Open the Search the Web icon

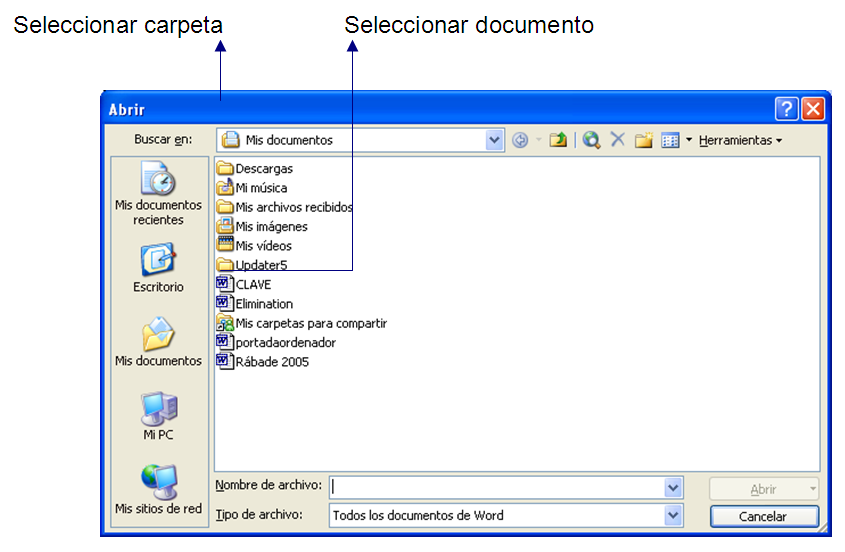592,141
